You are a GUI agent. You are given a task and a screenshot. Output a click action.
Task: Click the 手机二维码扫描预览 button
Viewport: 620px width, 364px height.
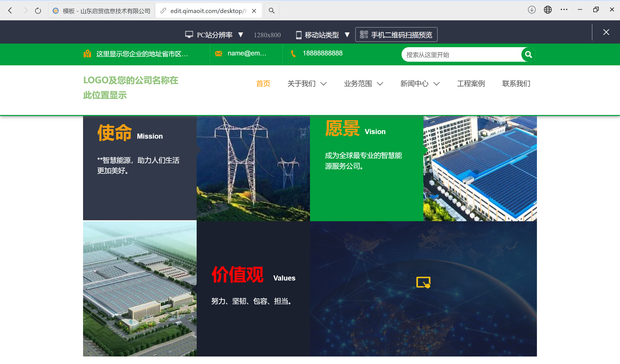click(x=396, y=34)
